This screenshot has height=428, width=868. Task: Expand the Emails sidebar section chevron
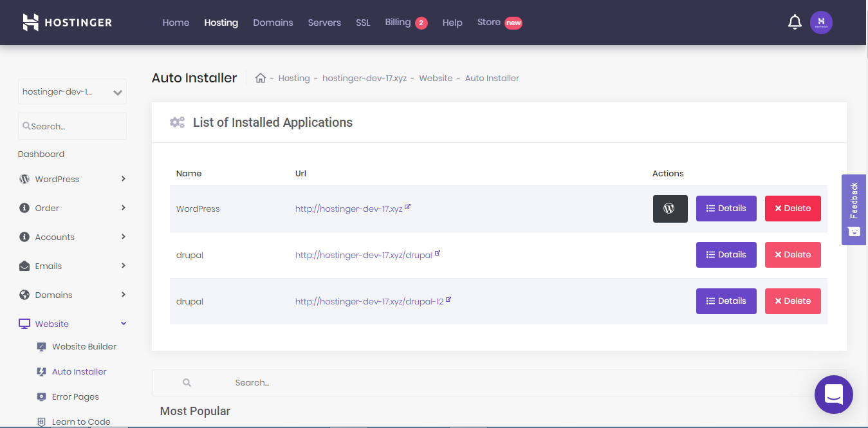tap(124, 266)
